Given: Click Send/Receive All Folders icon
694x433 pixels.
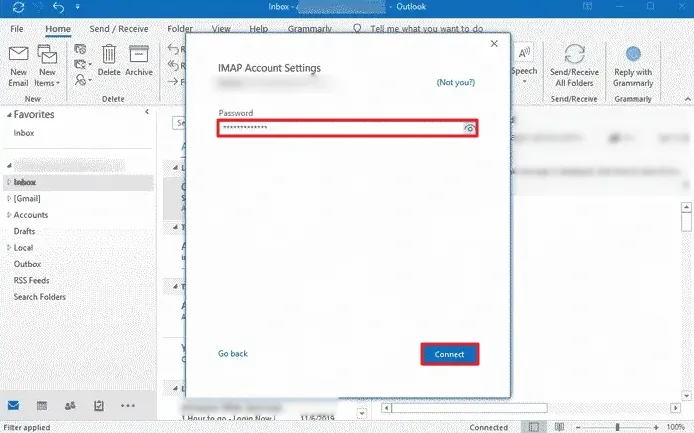Looking at the screenshot, I should (574, 54).
